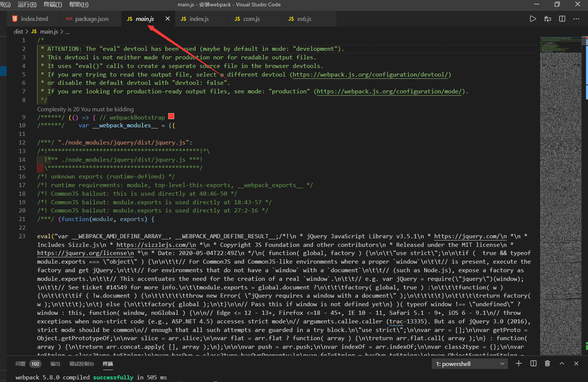This screenshot has width=588, height=382.
Task: Open https://jquery.com link in code
Action: pos(470,236)
